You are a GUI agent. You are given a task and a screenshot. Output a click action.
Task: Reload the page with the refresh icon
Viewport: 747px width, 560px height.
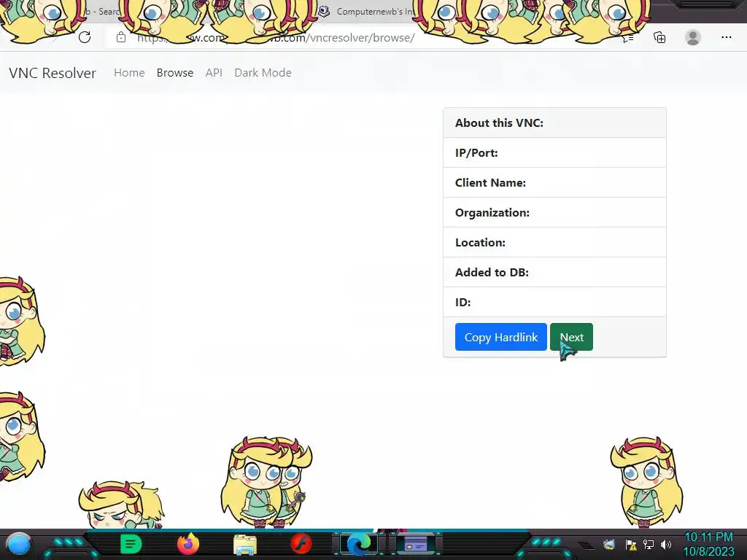point(85,37)
